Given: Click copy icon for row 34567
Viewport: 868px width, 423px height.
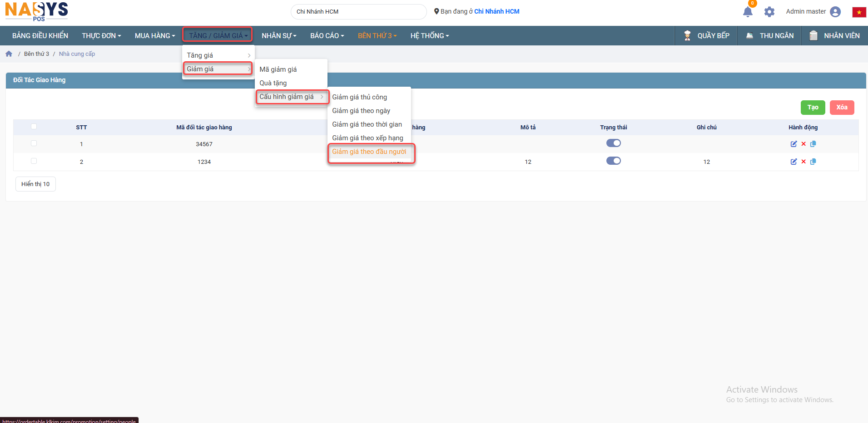Looking at the screenshot, I should pyautogui.click(x=813, y=144).
